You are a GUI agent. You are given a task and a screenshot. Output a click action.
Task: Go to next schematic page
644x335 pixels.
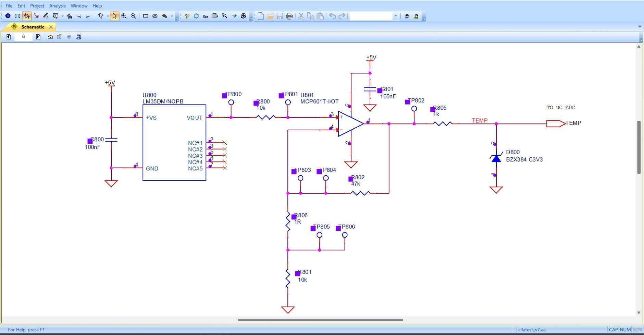tap(38, 37)
